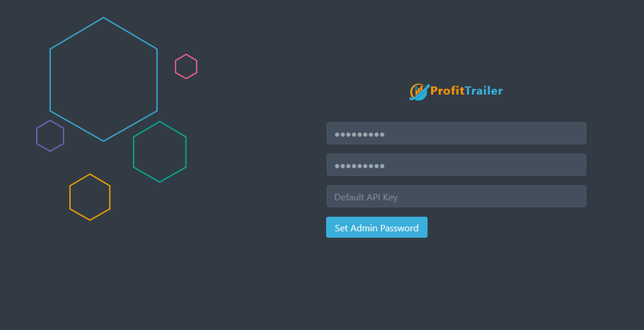
Task: Focus the first masked password field
Action: click(456, 133)
